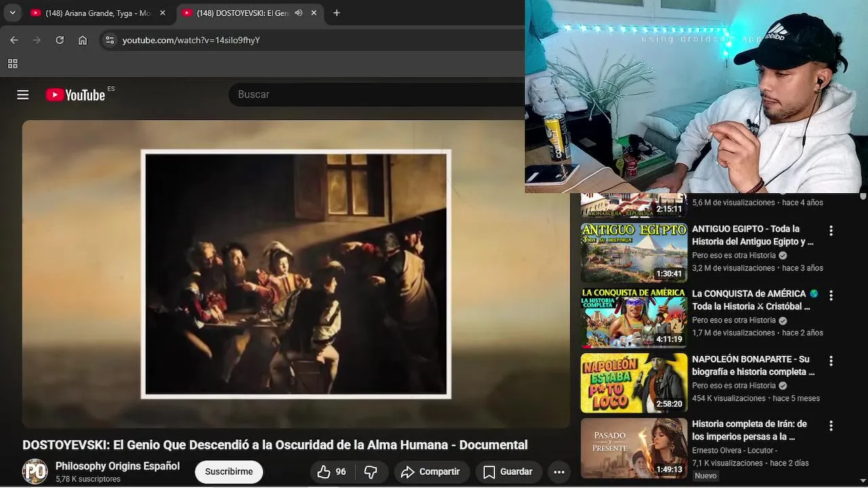
Task: Open the browser home page
Action: 83,40
